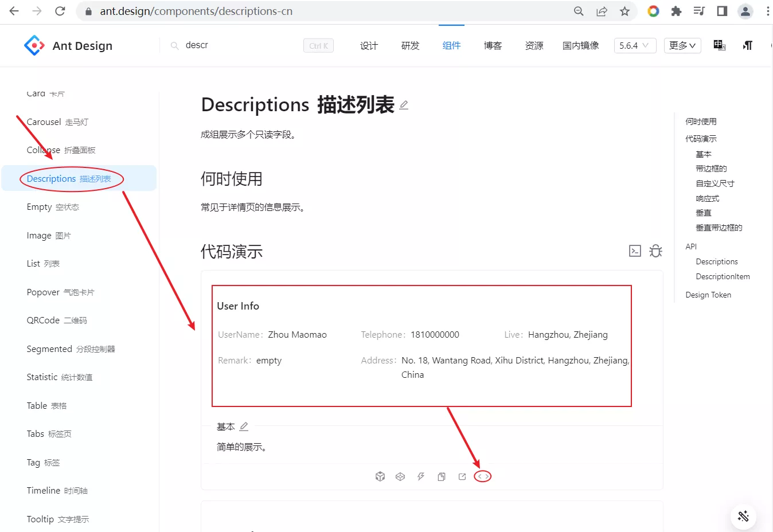This screenshot has width=773, height=532.
Task: Jump to 何时使用 anchor link
Action: click(701, 122)
